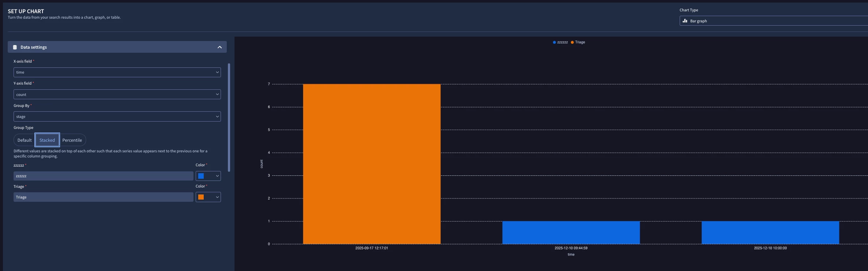Image resolution: width=868 pixels, height=271 pixels.
Task: Open the orange color picker for Triage
Action: pos(208,197)
